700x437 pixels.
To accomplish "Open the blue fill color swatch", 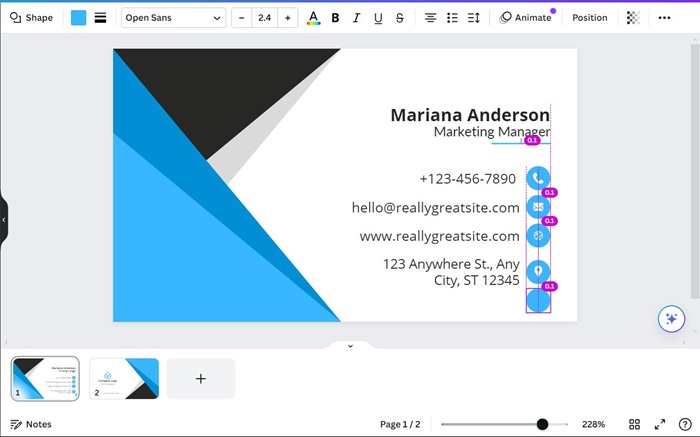I will click(79, 18).
